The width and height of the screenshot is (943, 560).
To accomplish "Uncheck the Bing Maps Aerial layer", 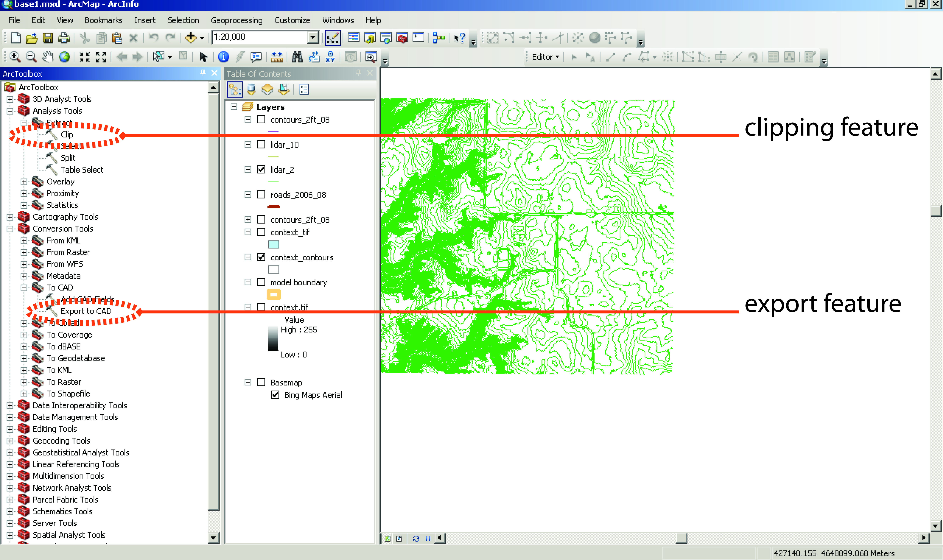I will [275, 395].
